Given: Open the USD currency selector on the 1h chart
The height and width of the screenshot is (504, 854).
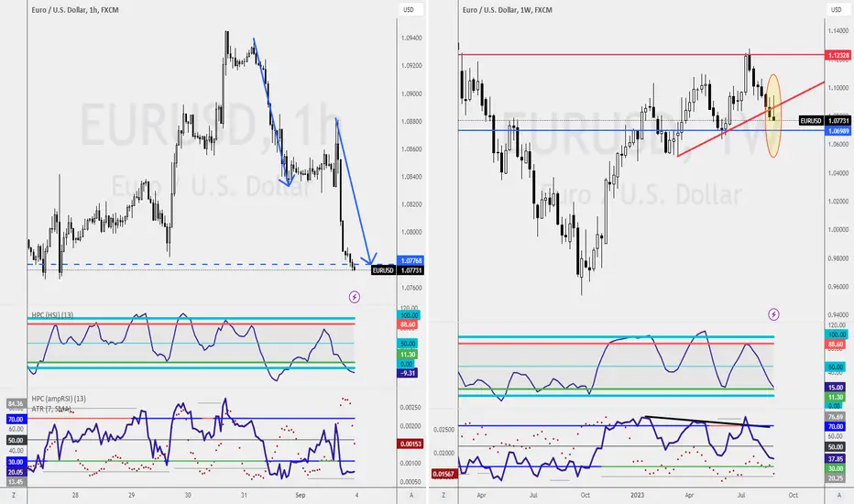Looking at the screenshot, I should coord(409,10).
